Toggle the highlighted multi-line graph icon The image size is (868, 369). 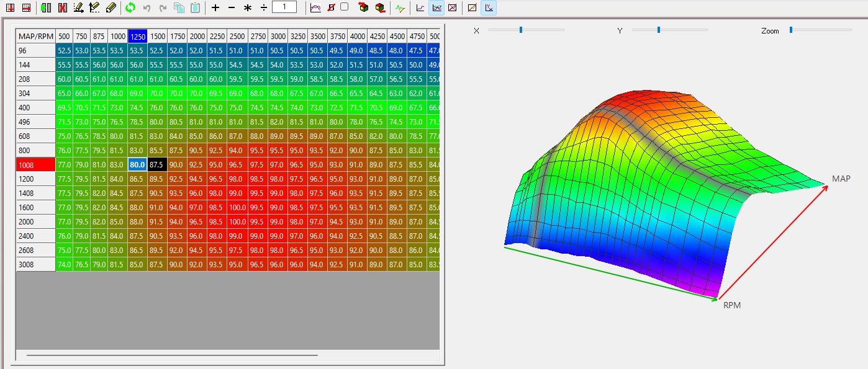coord(437,8)
